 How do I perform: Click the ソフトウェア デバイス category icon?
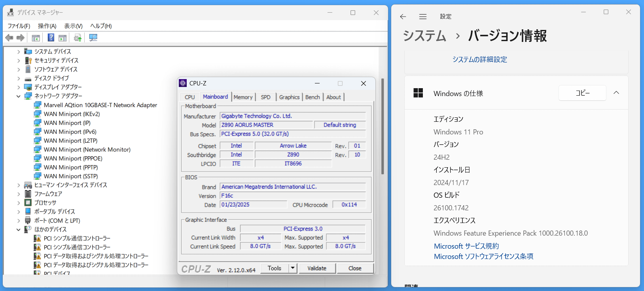(x=28, y=69)
